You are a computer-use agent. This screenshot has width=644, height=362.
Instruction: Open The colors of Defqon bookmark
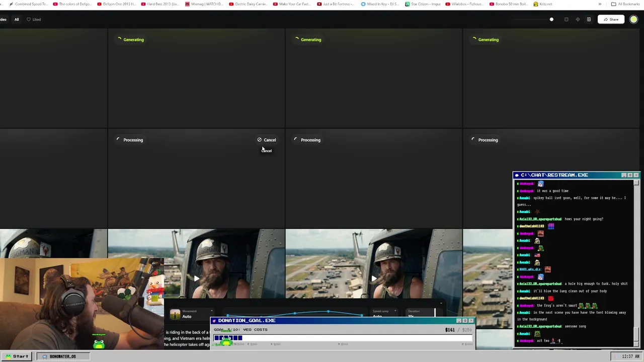[x=72, y=4]
